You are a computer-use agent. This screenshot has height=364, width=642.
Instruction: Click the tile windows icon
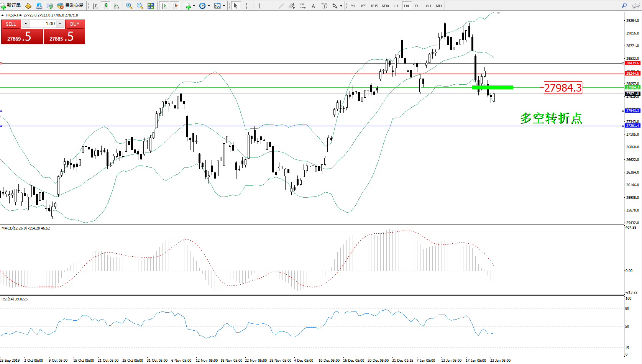pos(151,6)
